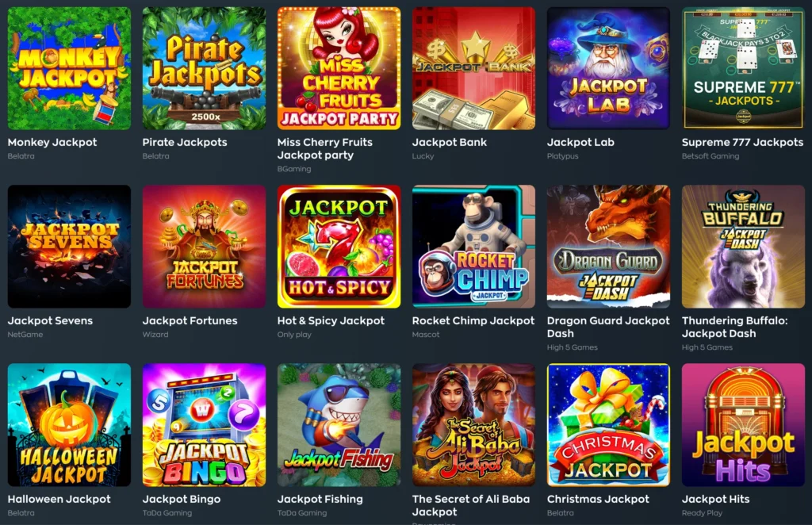Image resolution: width=812 pixels, height=525 pixels.
Task: Select Miss Cherry Fruits Jackpot Party image
Action: point(339,68)
